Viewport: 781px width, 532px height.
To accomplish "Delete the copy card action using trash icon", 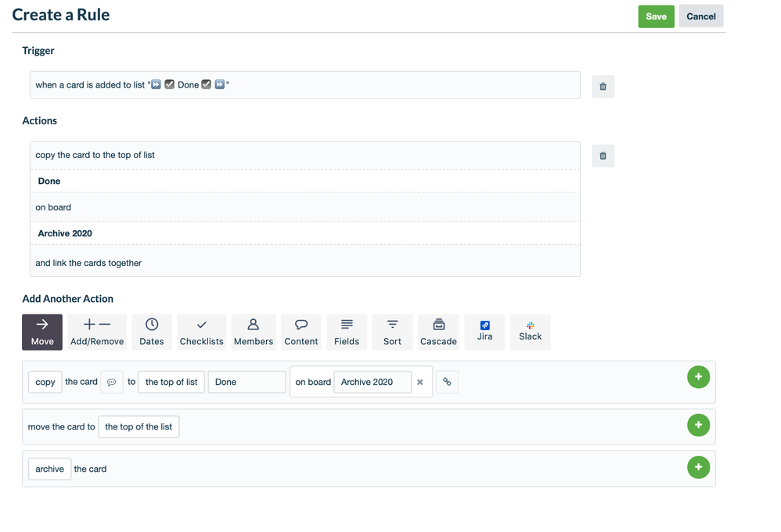I will click(603, 155).
